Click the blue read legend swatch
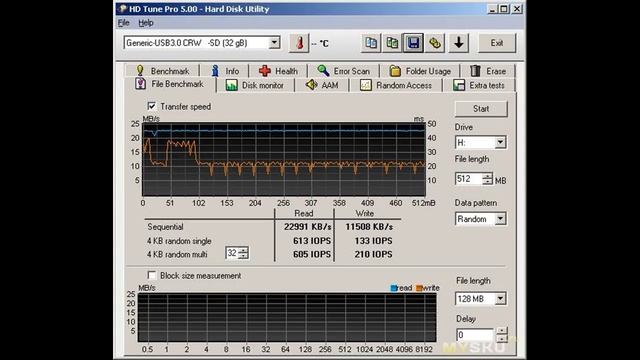Screen dimensions: 640x360 (x=394, y=288)
